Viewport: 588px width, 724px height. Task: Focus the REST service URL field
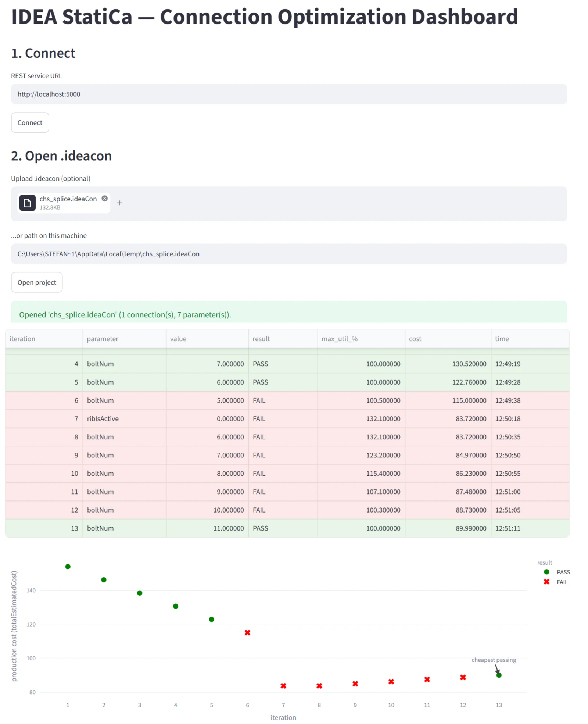coord(289,94)
